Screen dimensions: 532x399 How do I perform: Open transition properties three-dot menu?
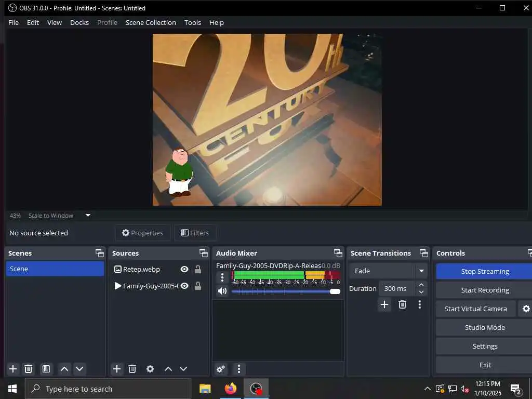click(420, 304)
